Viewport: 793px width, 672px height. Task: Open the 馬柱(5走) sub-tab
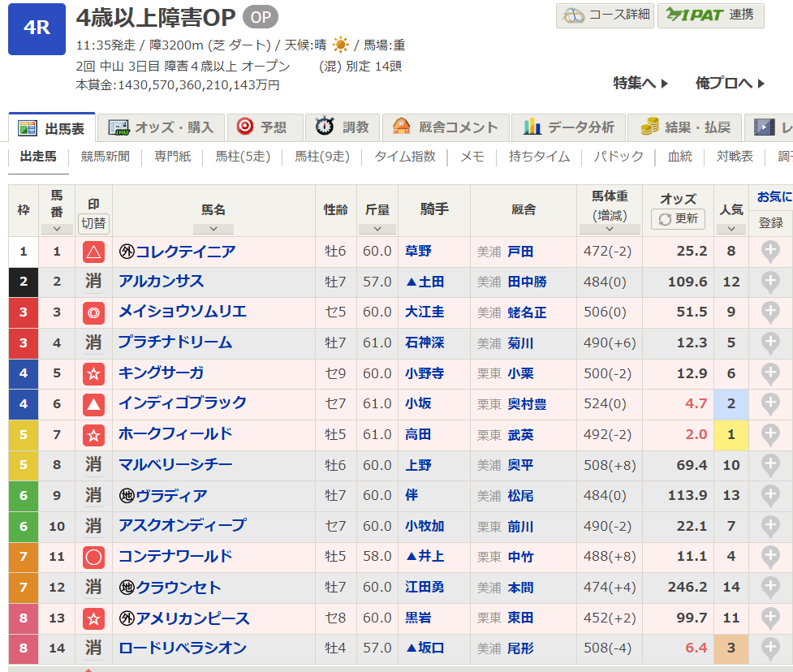(243, 157)
